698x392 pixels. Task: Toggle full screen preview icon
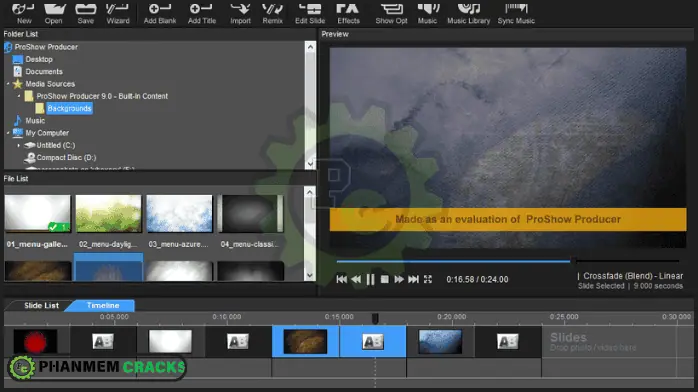pyautogui.click(x=428, y=279)
